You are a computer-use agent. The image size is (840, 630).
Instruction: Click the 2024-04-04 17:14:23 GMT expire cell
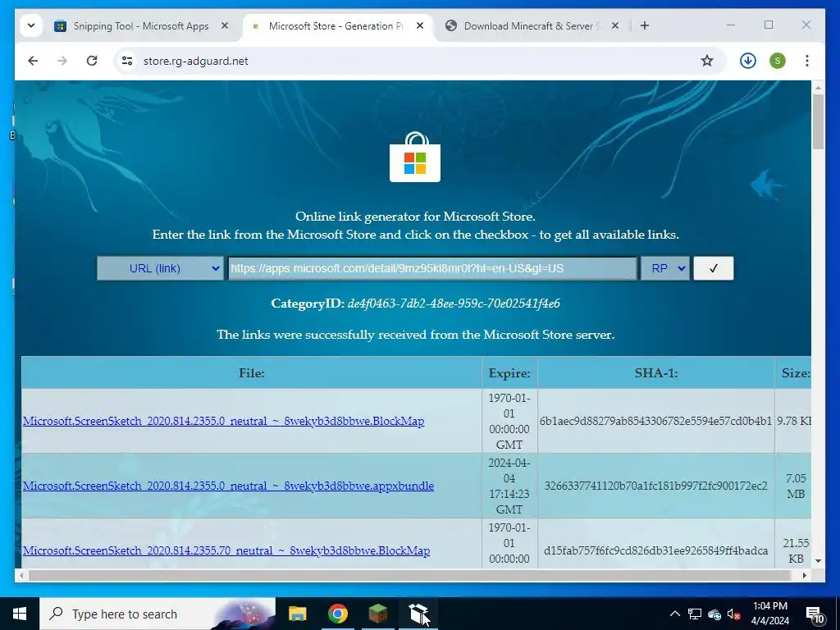click(x=509, y=486)
